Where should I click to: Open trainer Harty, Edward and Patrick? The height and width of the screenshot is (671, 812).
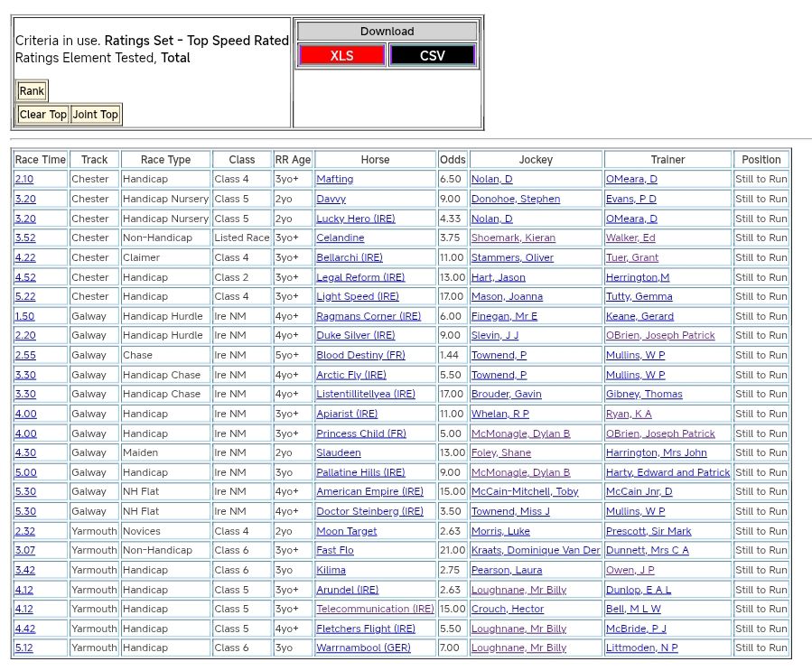[x=667, y=473]
